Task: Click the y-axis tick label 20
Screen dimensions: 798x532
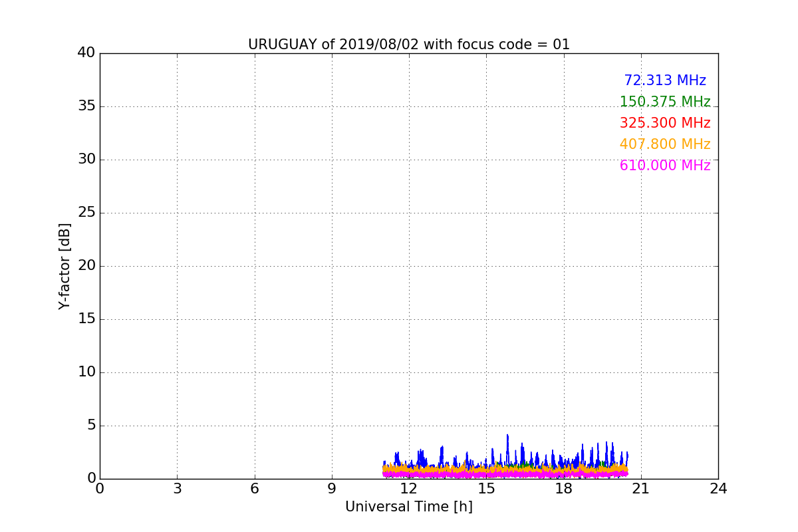Action: 86,265
